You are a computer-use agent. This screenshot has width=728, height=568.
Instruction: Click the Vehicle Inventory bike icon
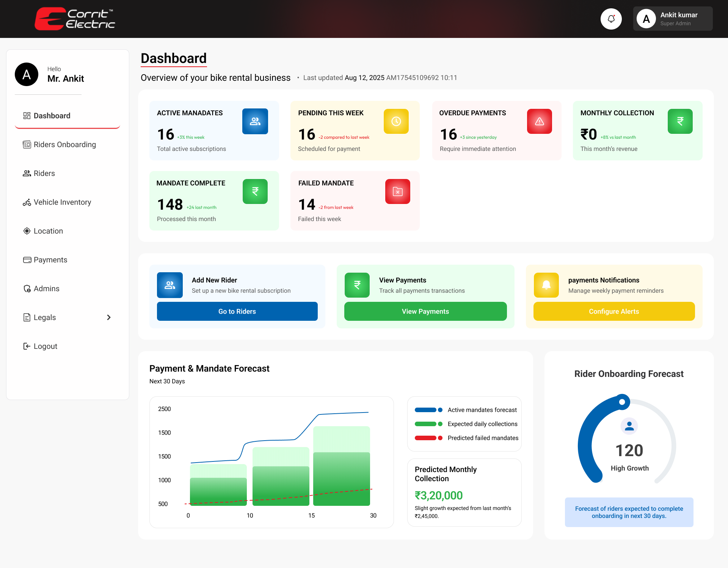click(27, 202)
